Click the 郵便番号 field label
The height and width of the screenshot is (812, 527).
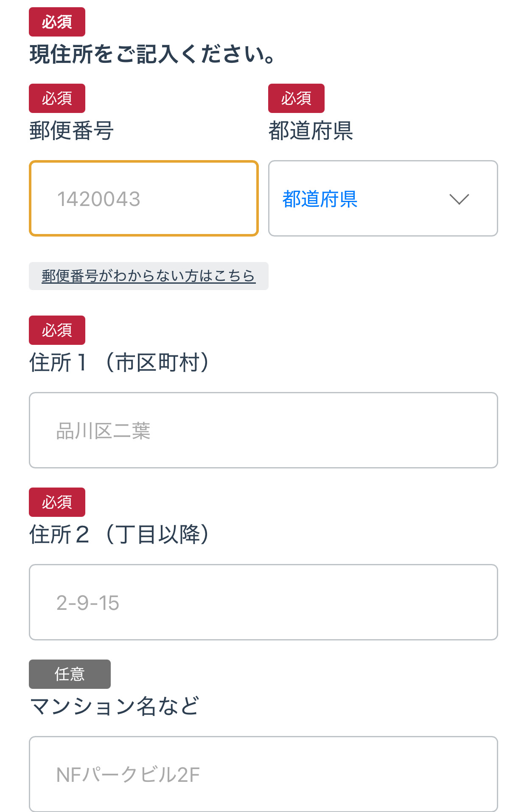coord(71,130)
